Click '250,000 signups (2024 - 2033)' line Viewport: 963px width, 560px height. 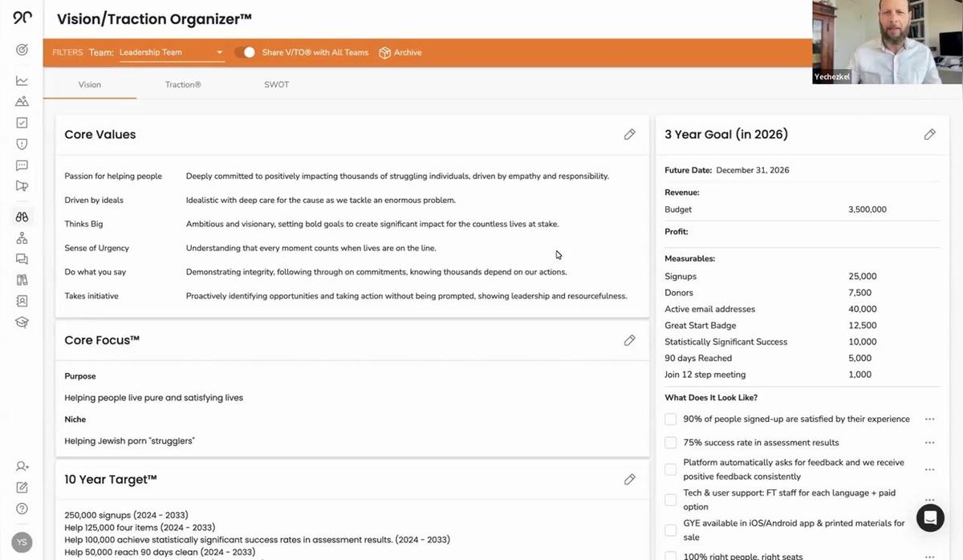(127, 515)
